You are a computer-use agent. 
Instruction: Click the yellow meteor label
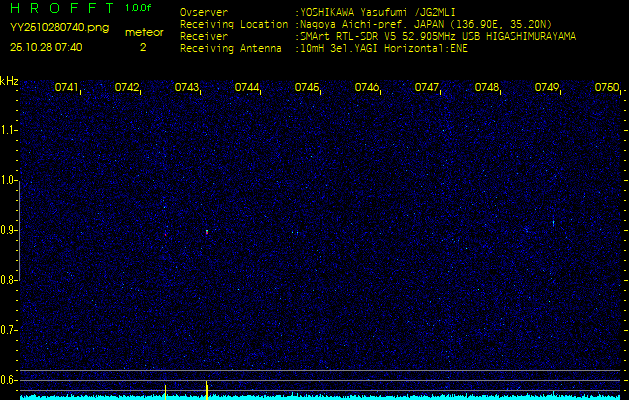coord(145,32)
